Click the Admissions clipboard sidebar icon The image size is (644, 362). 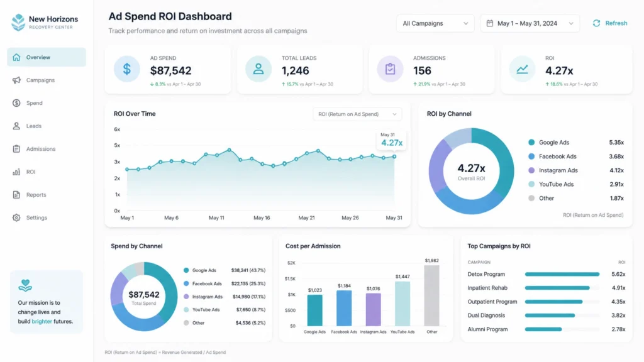pyautogui.click(x=16, y=149)
